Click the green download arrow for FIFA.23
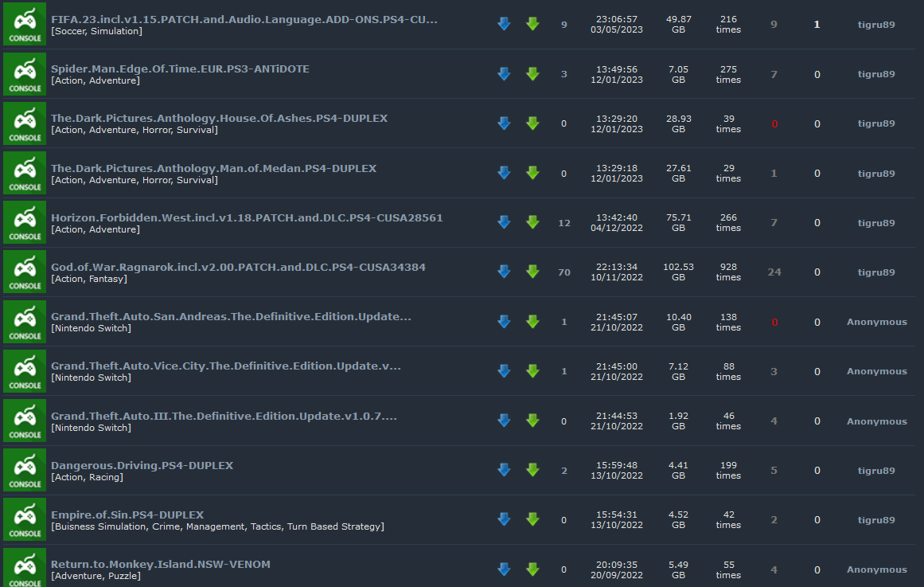The image size is (924, 587). tap(532, 24)
